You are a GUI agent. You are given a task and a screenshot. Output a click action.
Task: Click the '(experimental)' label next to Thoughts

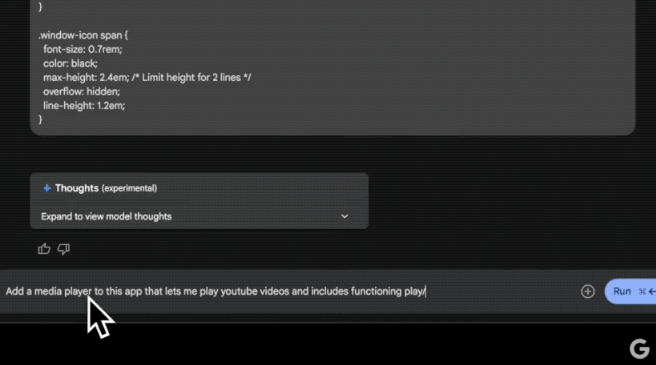(129, 188)
